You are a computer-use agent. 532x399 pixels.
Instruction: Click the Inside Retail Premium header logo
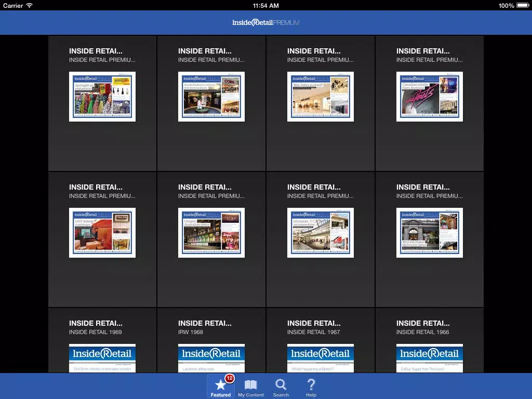265,23
